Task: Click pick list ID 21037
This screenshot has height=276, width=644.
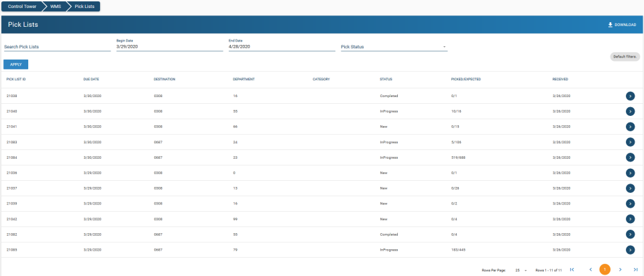Action: tap(11, 188)
